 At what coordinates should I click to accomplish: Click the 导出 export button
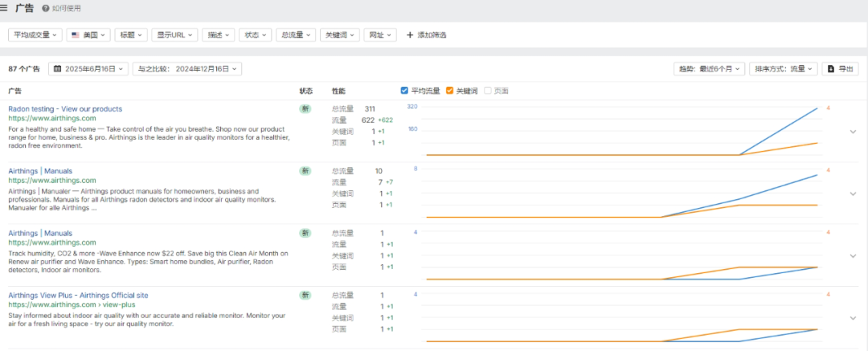pos(840,69)
